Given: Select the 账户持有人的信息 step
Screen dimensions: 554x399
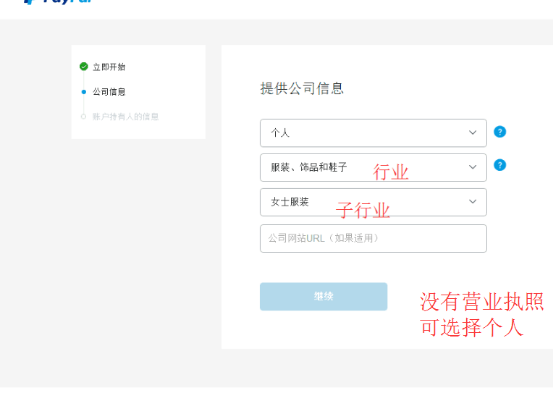Looking at the screenshot, I should pyautogui.click(x=125, y=117).
